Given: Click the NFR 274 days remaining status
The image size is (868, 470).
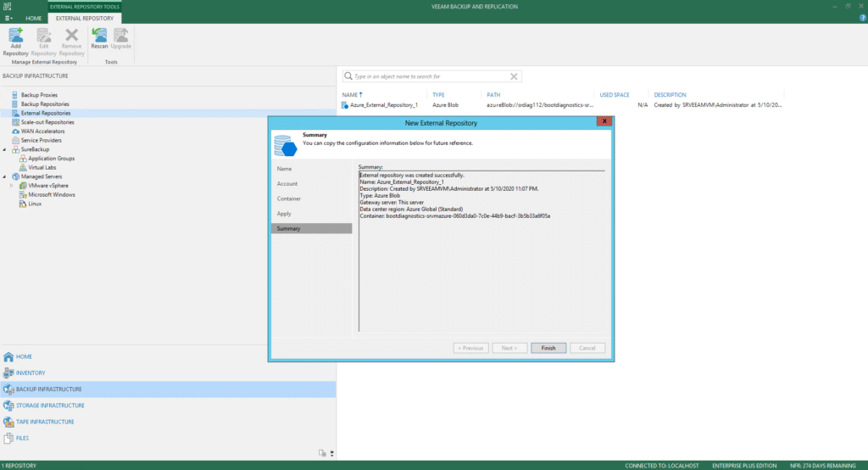Looking at the screenshot, I should click(822, 466).
